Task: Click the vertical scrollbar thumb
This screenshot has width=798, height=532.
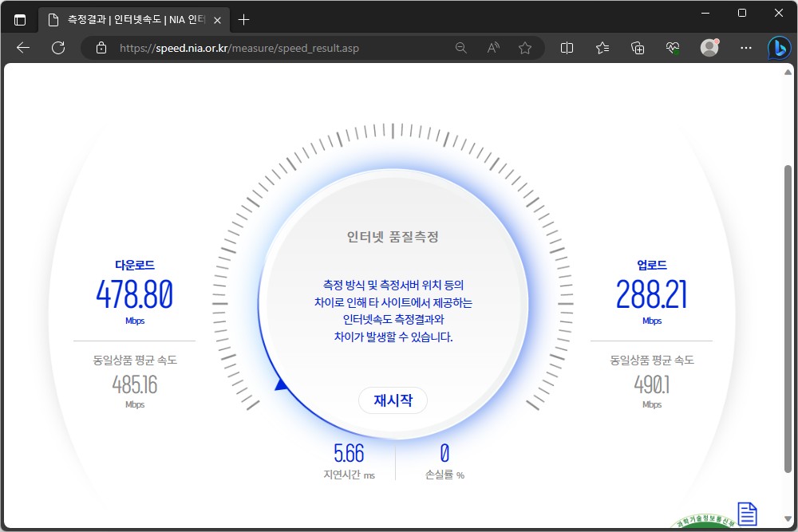Action: 788,318
